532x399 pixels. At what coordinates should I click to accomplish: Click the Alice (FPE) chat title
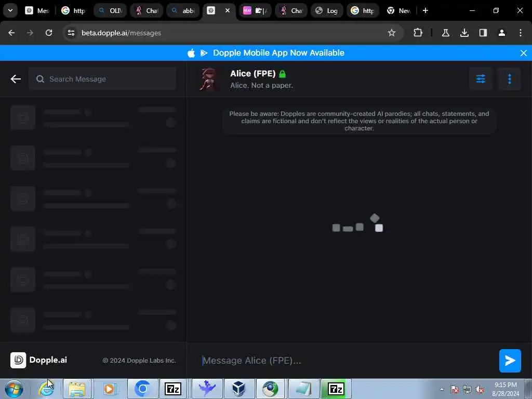253,74
